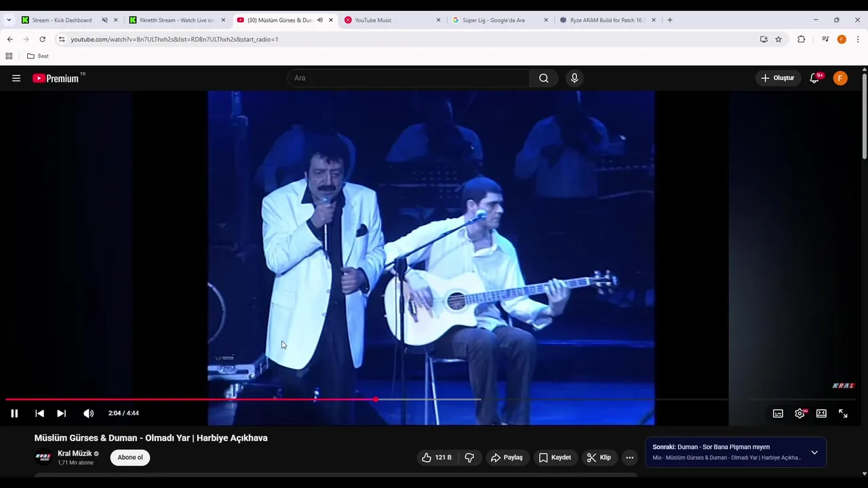The height and width of the screenshot is (488, 868).
Task: Click the youtube.com address bar URL
Action: tap(174, 39)
